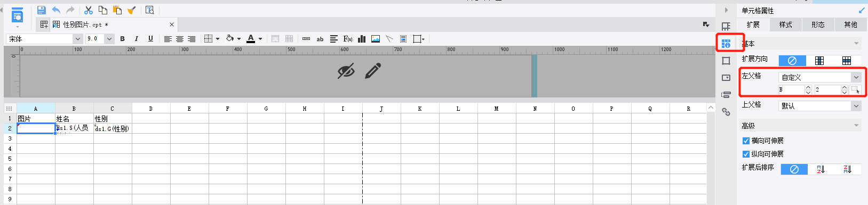This screenshot has height=205, width=868.
Task: Select ascending sort after expansion
Action: 821,169
